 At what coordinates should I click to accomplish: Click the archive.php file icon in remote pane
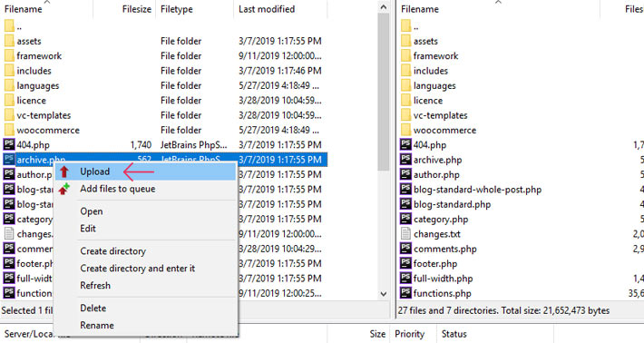point(405,160)
